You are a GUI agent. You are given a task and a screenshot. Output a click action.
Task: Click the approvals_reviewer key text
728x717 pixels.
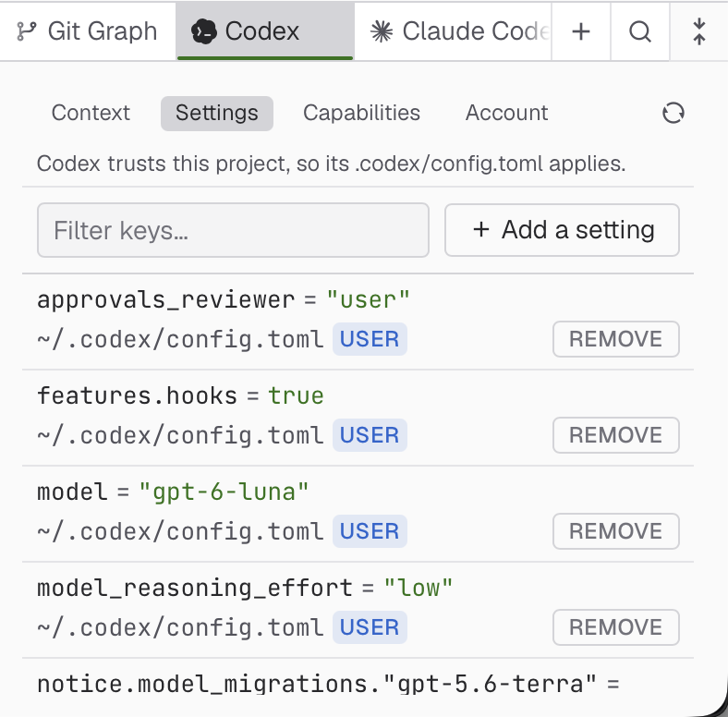pyautogui.click(x=166, y=300)
